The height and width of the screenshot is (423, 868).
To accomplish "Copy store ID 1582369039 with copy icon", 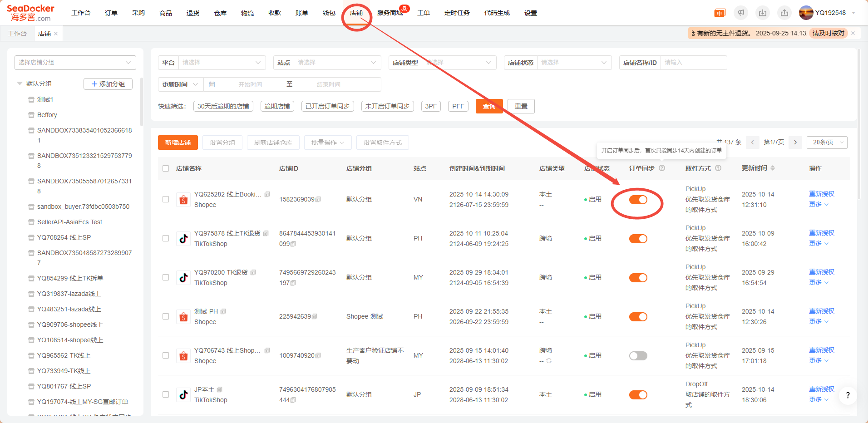I will click(x=318, y=200).
